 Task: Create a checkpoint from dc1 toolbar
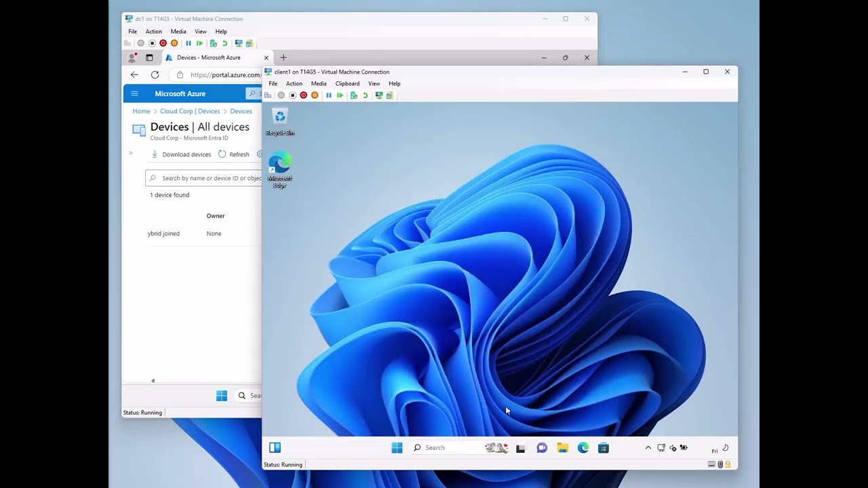(x=213, y=43)
